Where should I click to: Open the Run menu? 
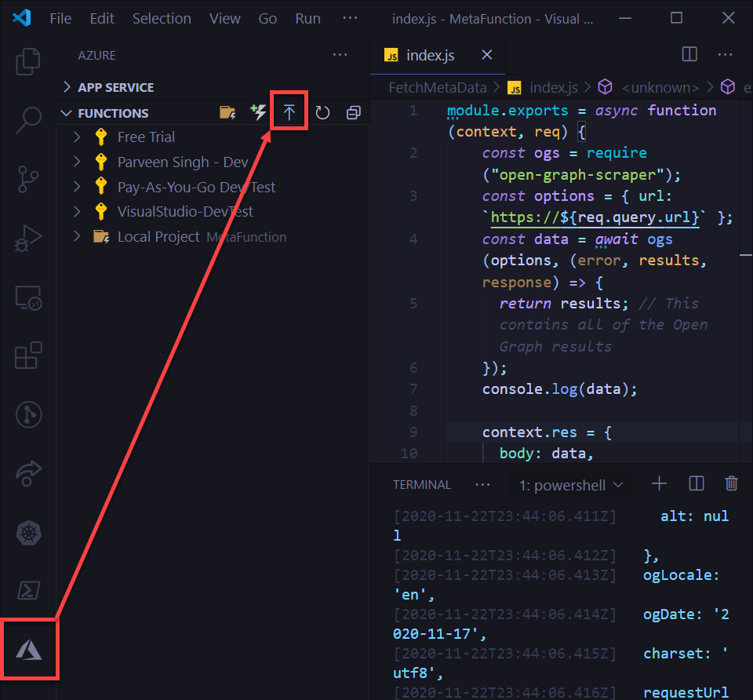(307, 18)
